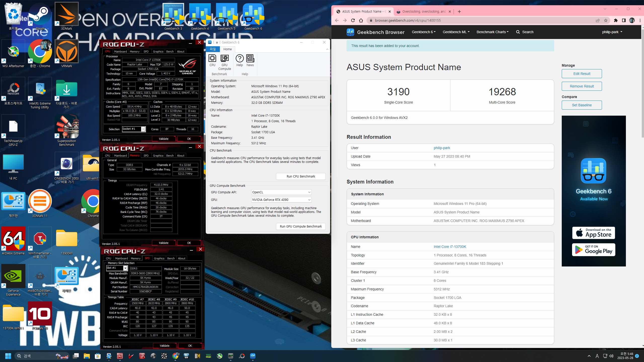Select the MSI Afterburner desktop icon
This screenshot has width=644, height=362.
coord(13,54)
